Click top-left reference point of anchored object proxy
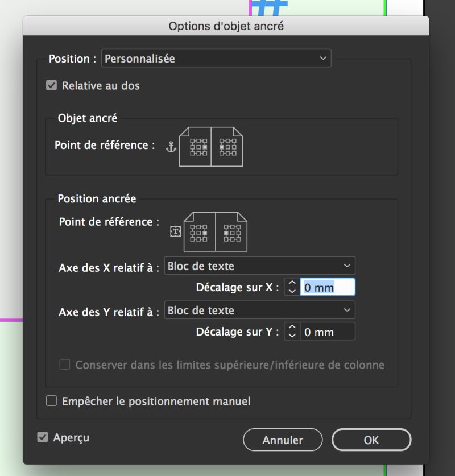 [192, 140]
